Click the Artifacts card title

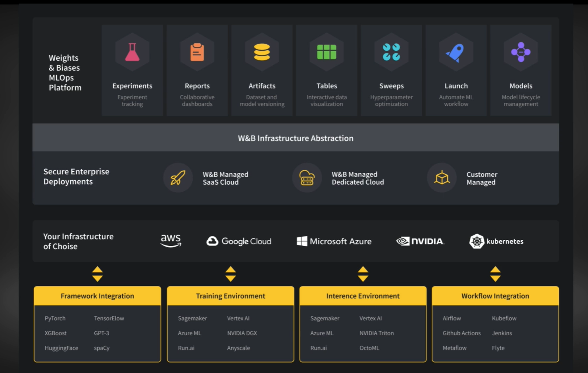click(262, 86)
